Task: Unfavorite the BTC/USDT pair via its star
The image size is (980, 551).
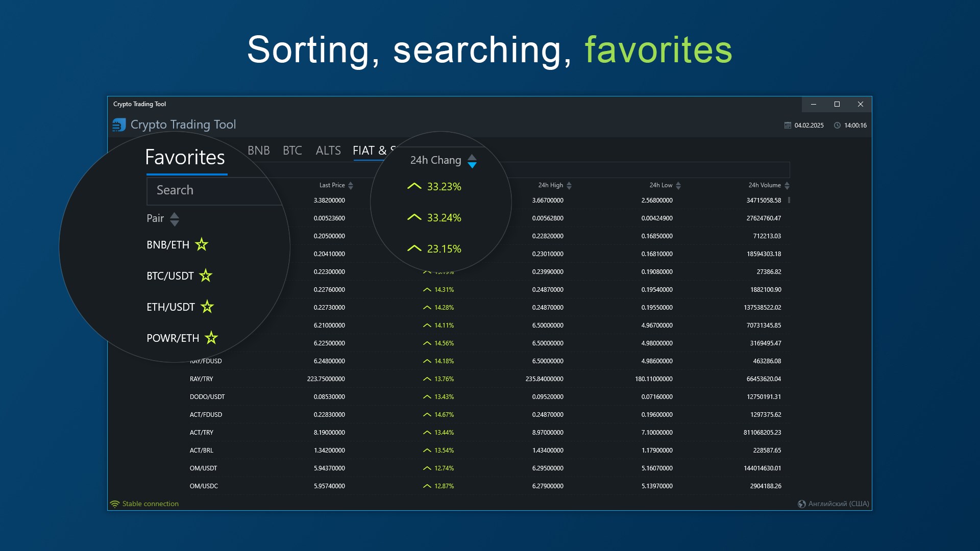Action: (x=206, y=275)
